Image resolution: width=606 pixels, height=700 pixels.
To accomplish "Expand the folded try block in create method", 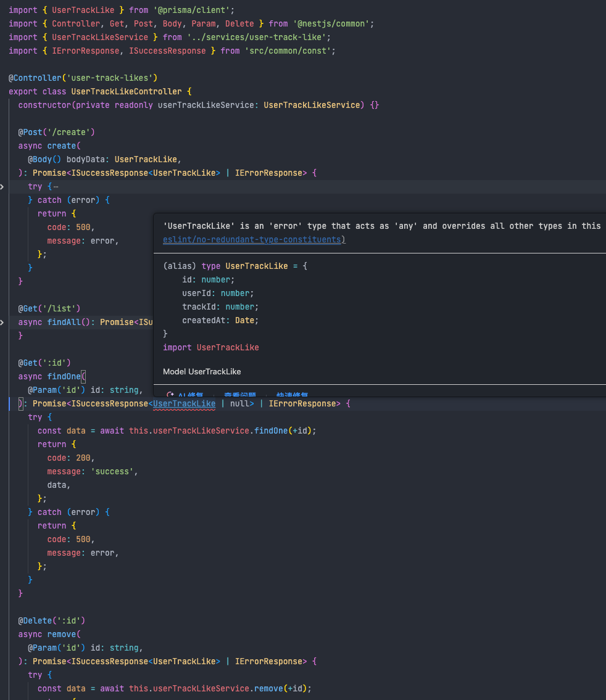I will pyautogui.click(x=2, y=187).
